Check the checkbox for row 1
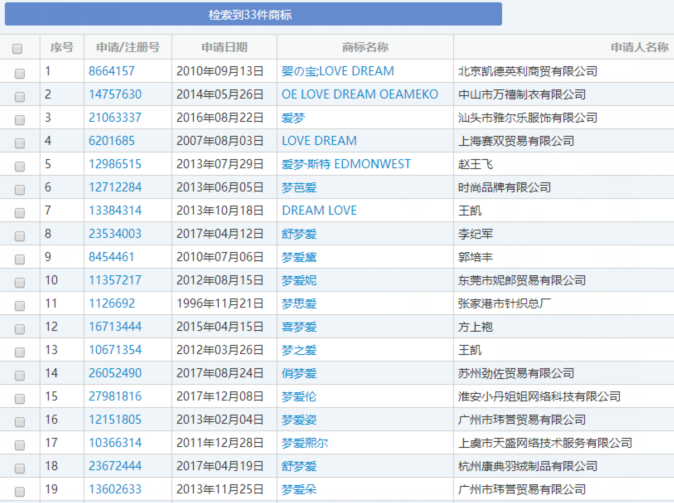 coord(18,72)
